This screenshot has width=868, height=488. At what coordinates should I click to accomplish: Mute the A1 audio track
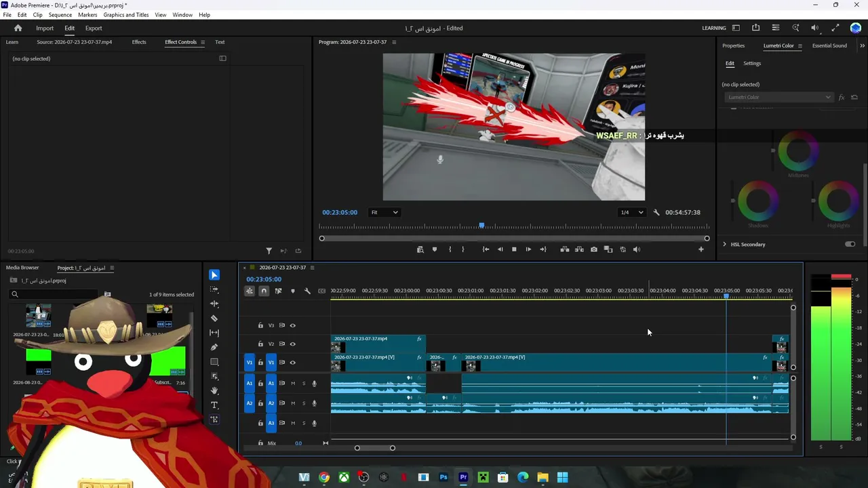[293, 384]
